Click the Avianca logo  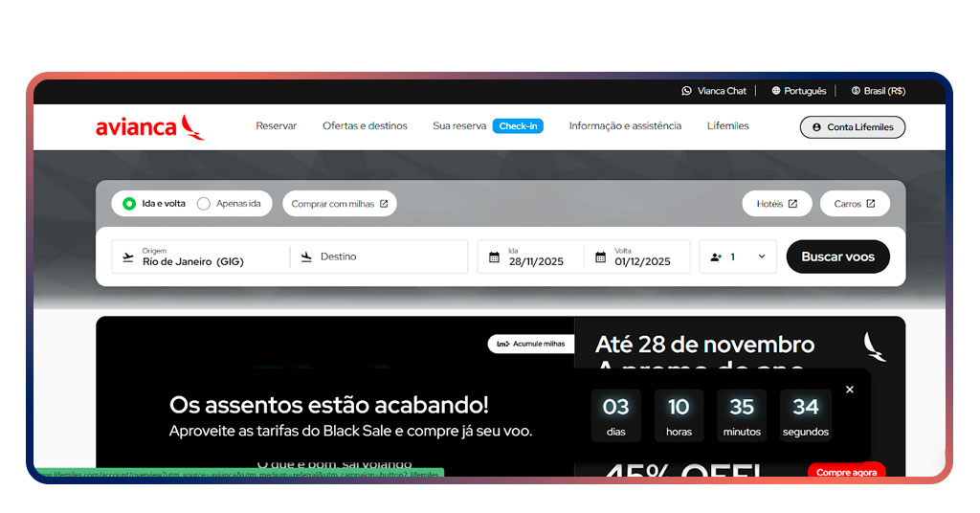[x=150, y=127]
